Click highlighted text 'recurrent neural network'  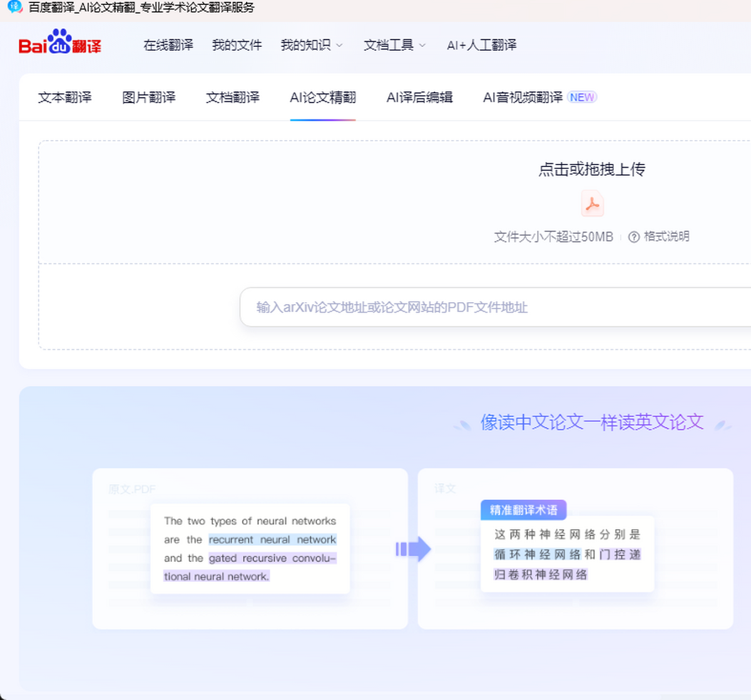272,539
